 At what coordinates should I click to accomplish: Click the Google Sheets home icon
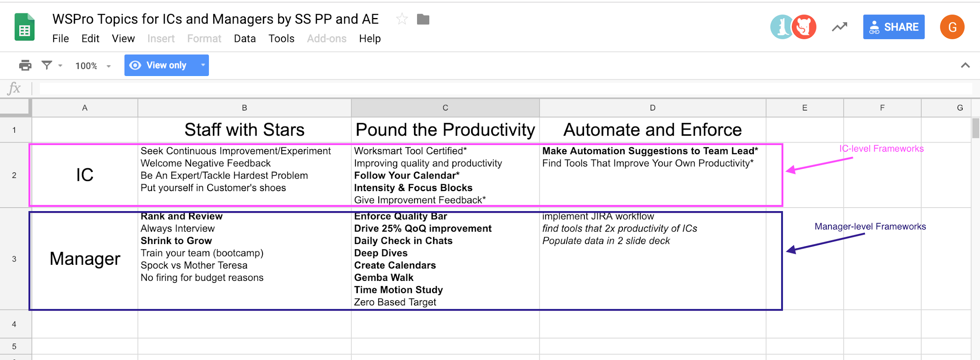point(24,27)
